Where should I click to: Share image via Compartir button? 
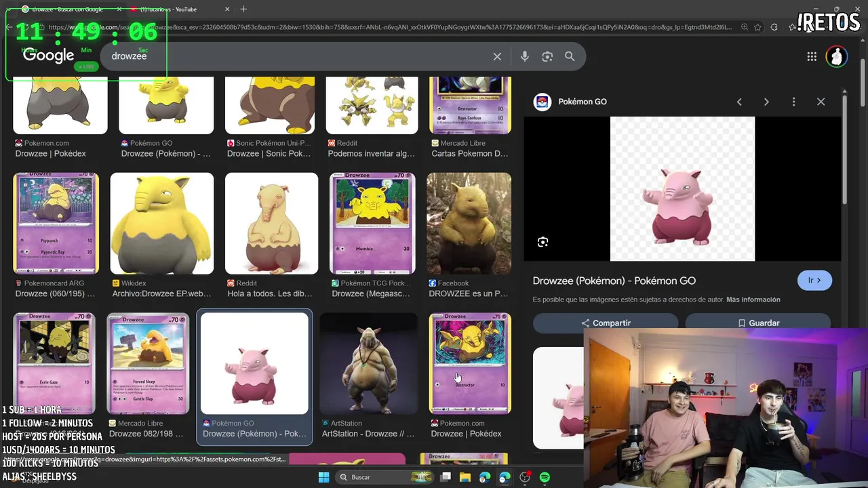point(606,323)
